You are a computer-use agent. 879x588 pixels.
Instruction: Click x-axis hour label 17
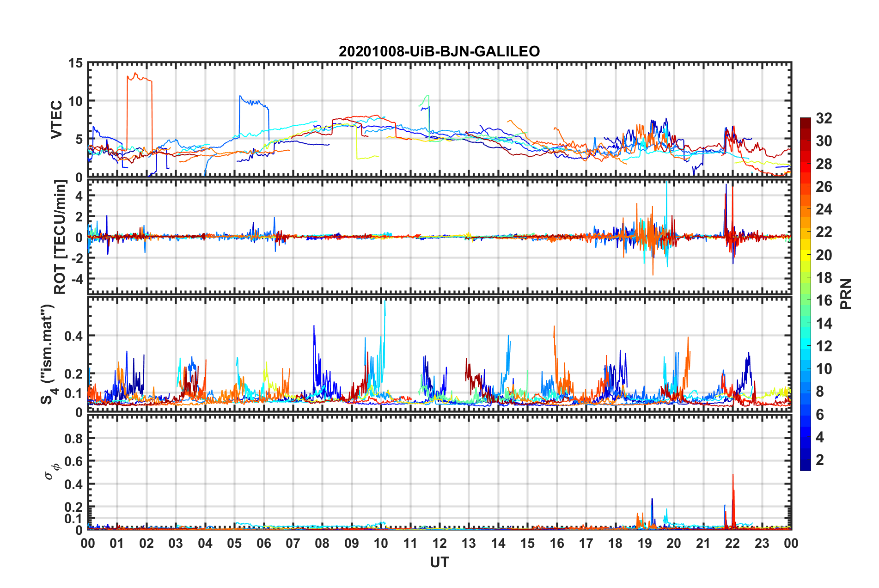(586, 543)
